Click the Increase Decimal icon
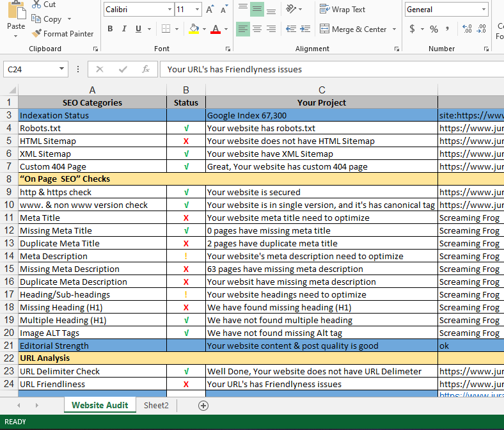The image size is (504, 430). [x=467, y=29]
